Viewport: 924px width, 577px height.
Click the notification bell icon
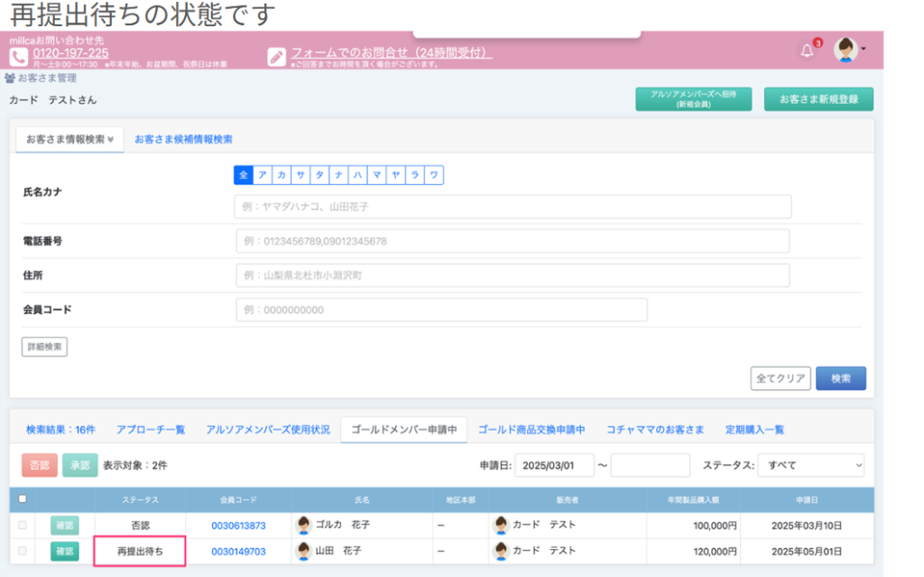pos(807,51)
